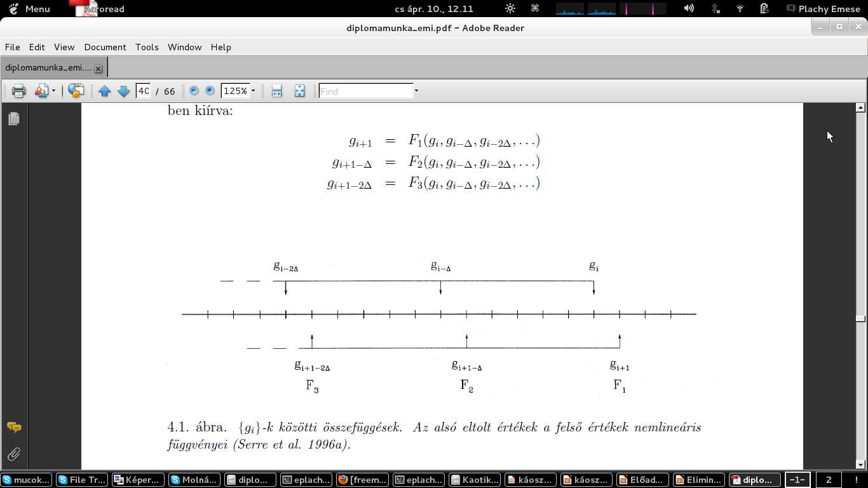
Task: Switch to the 'Képer...' taskbar window
Action: pos(137,480)
